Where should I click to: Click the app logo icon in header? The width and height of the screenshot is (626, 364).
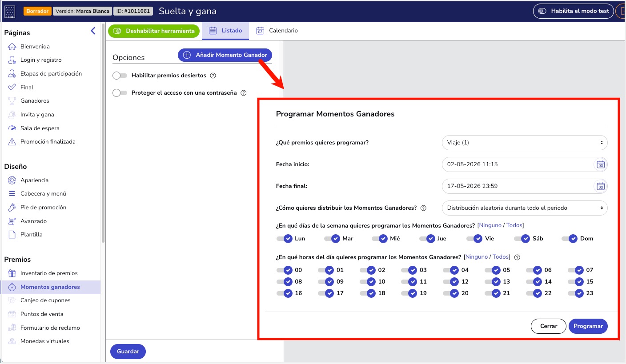[10, 11]
